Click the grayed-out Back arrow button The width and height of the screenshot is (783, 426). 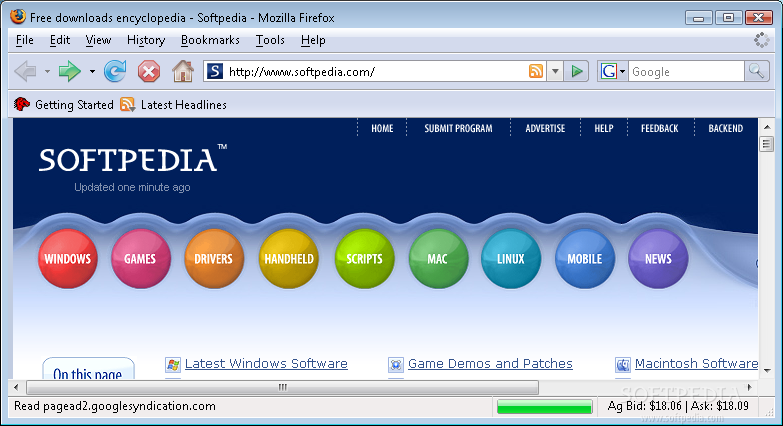26,71
